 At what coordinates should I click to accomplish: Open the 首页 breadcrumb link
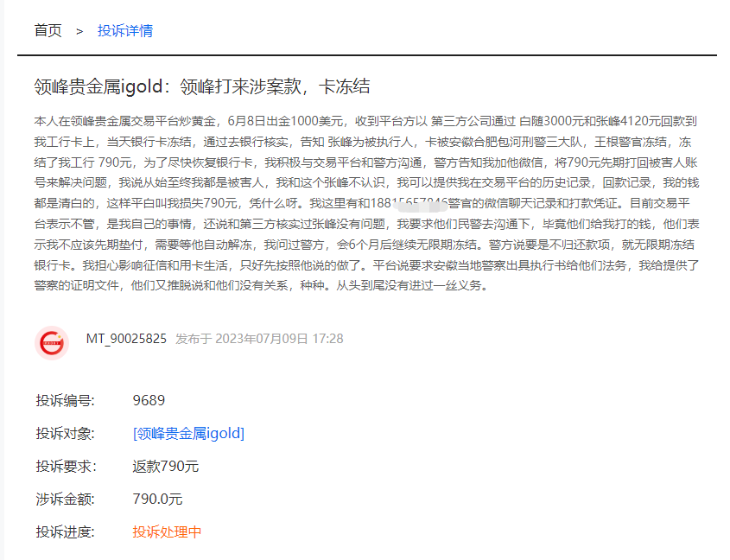point(48,29)
